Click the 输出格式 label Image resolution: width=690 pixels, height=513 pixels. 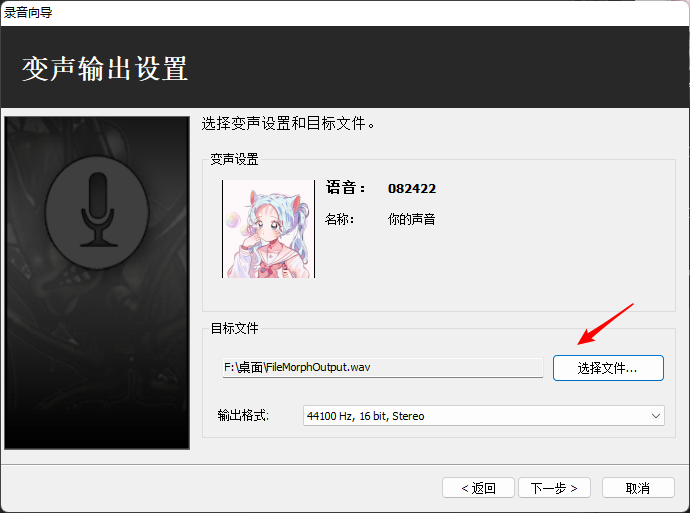(x=243, y=415)
